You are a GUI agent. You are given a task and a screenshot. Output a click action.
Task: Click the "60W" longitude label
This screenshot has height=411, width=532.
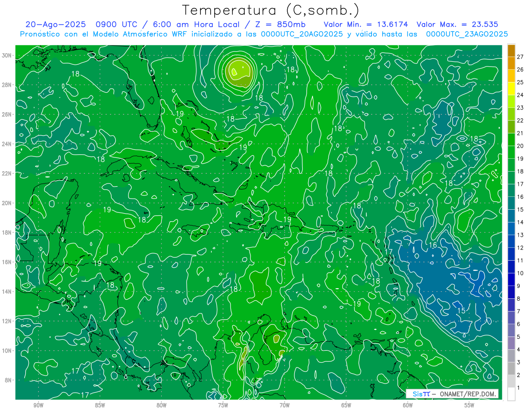point(408,405)
